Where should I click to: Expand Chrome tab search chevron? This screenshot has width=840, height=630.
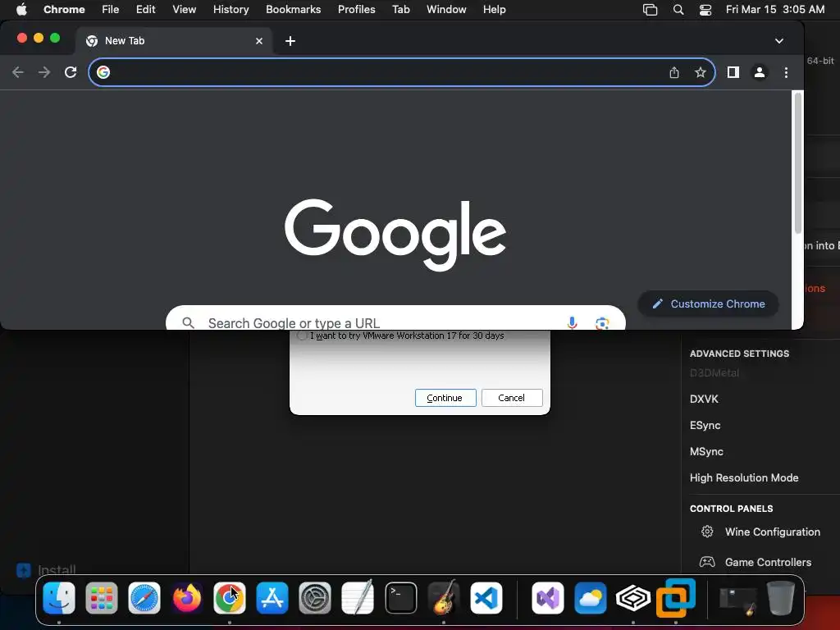(x=779, y=41)
